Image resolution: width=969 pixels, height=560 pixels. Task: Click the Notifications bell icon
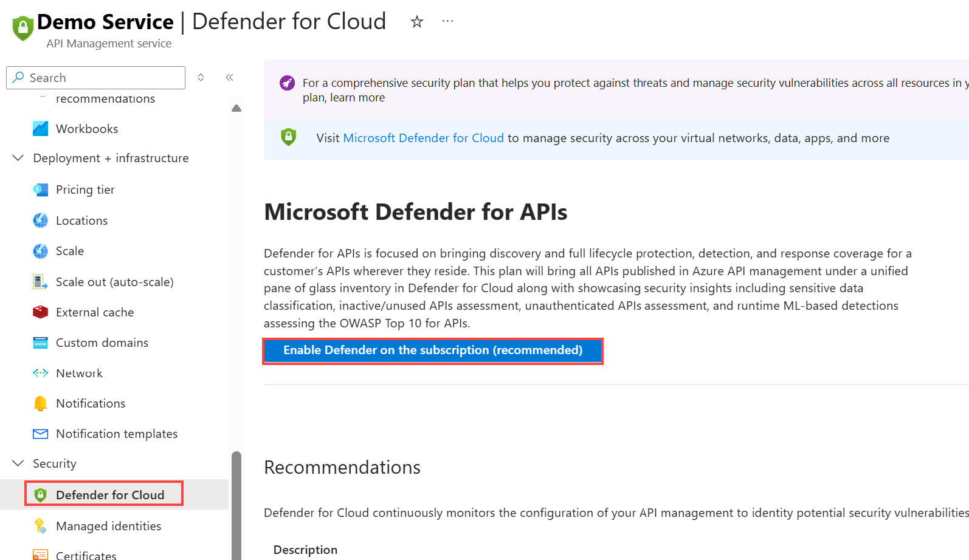pyautogui.click(x=40, y=403)
